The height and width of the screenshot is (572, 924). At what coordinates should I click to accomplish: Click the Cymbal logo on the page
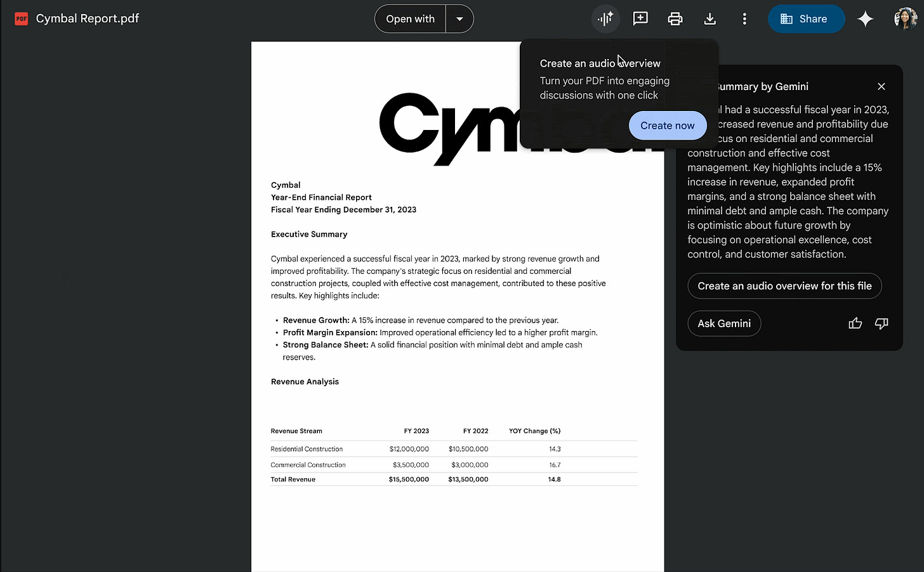pyautogui.click(x=449, y=129)
